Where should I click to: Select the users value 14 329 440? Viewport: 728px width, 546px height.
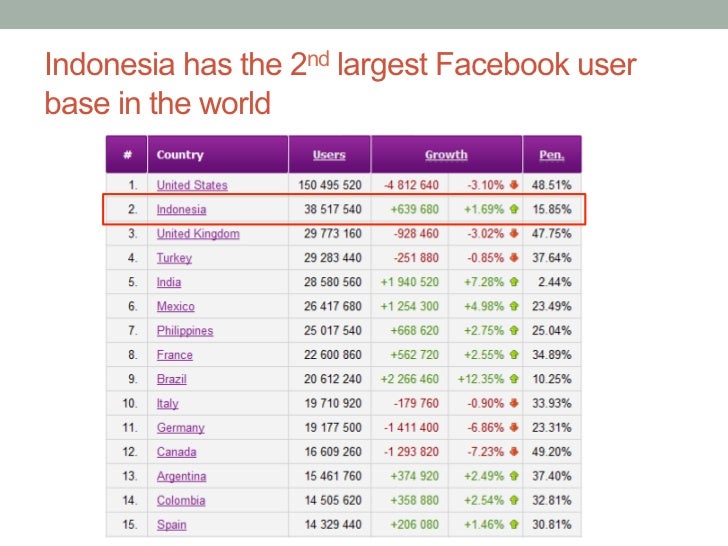click(x=333, y=524)
